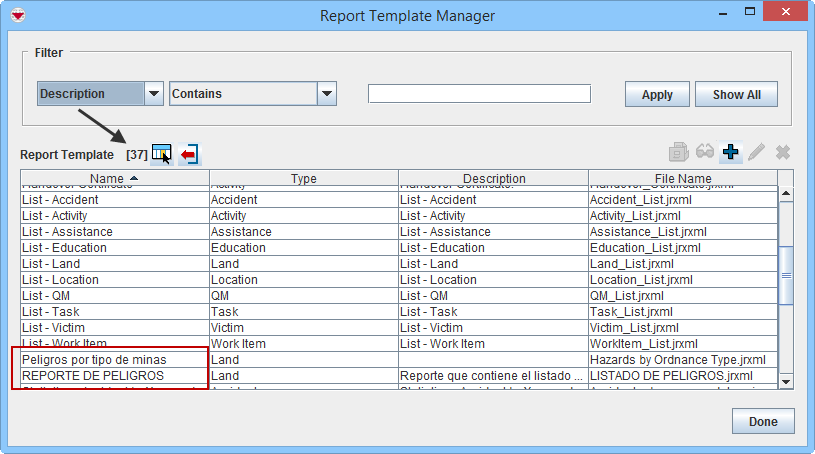
Task: Click the table scrollbar down arrow
Action: coord(785,381)
